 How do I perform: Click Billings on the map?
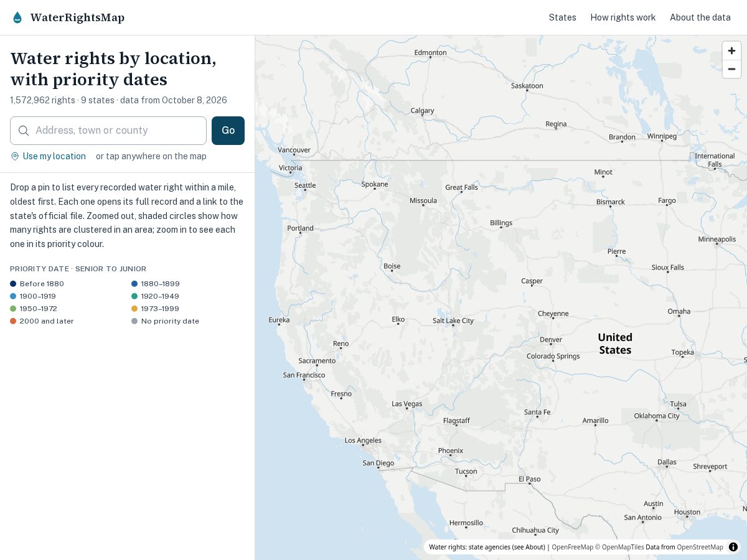501,223
